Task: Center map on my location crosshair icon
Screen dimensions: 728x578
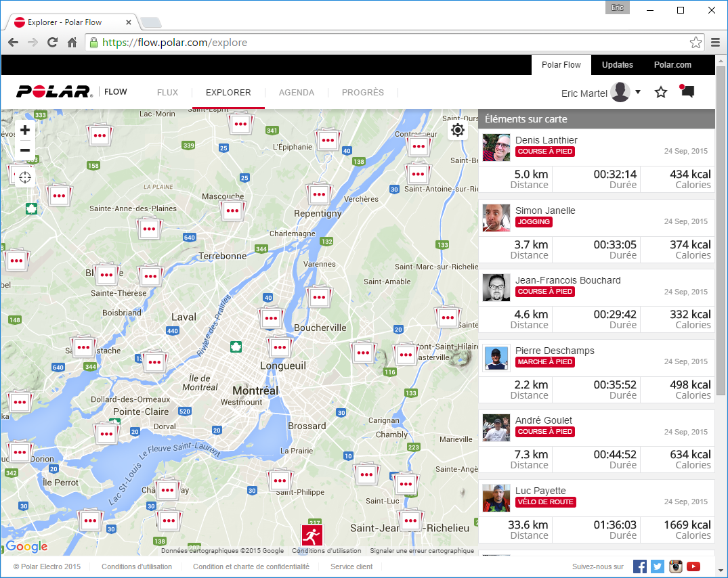Action: click(x=25, y=178)
